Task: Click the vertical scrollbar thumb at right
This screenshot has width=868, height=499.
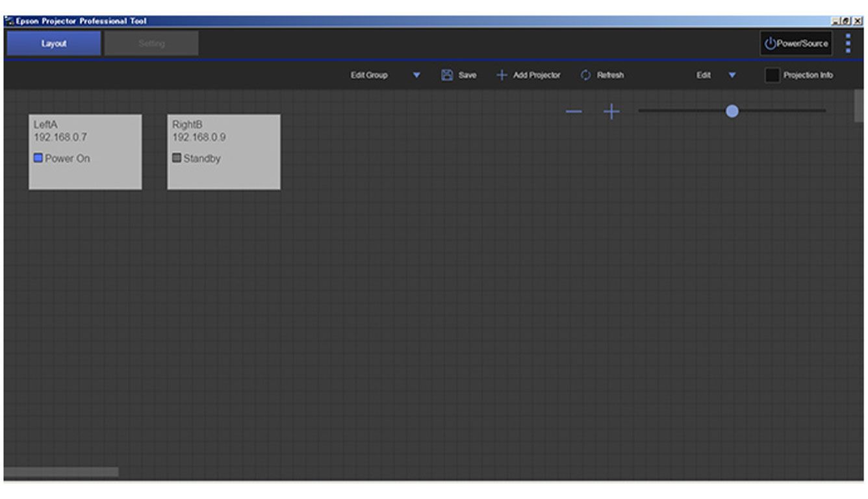Action: pyautogui.click(x=859, y=105)
